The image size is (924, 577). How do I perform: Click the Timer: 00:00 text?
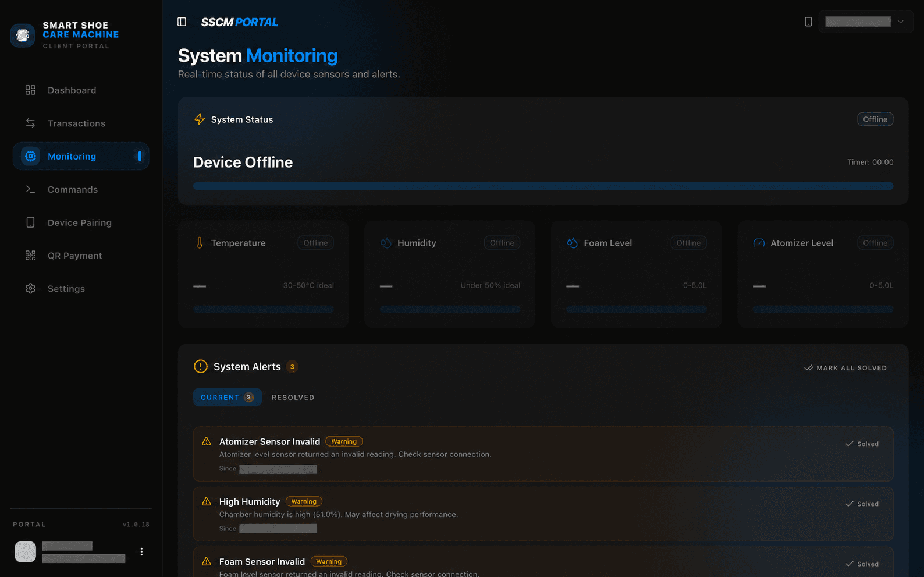coord(870,162)
